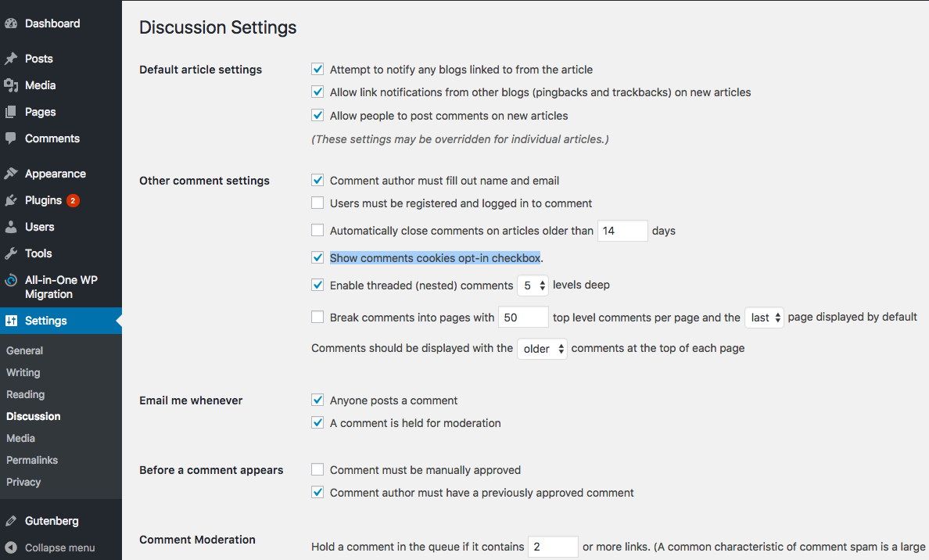Open Media via its sidebar icon

point(11,85)
